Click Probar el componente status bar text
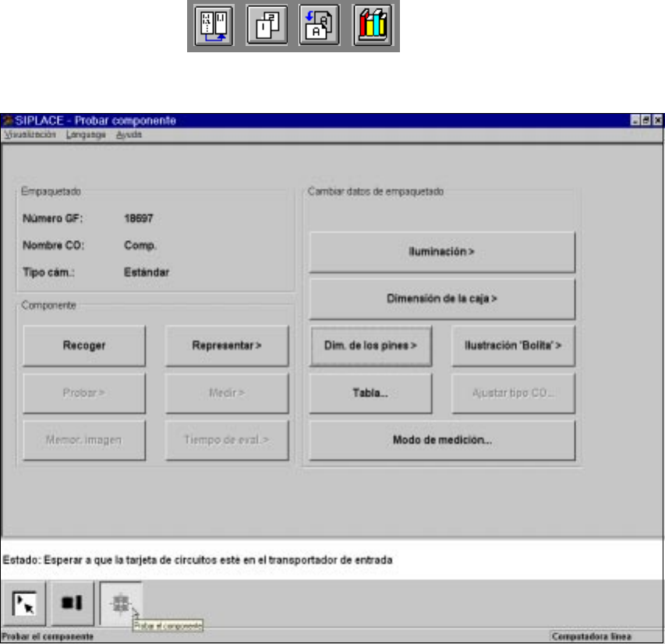665x644 pixels. (48, 636)
